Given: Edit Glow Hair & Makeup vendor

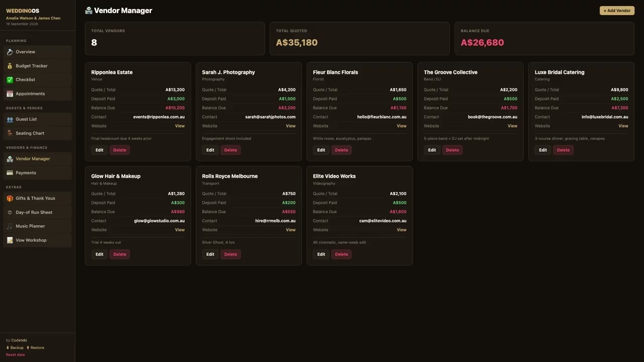Looking at the screenshot, I should pos(100,254).
